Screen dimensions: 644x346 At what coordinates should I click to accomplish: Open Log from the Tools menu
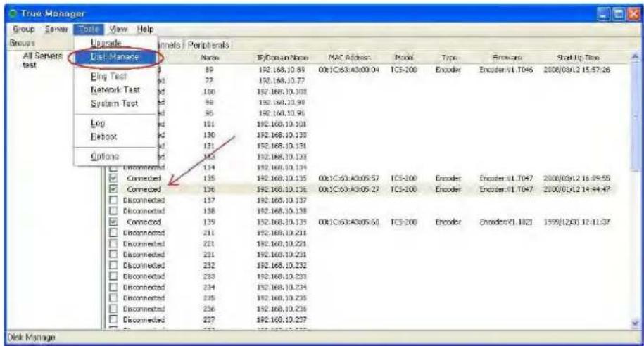tap(98, 123)
